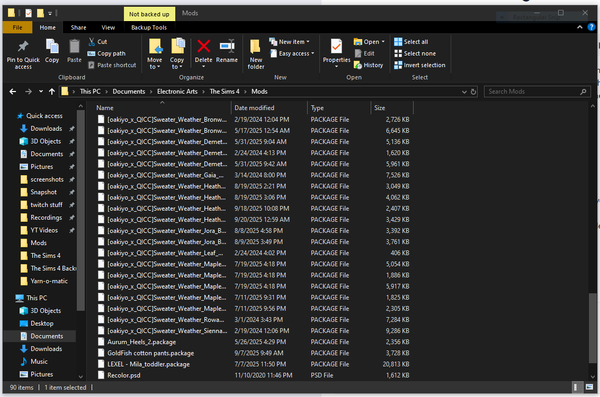600x397 pixels.
Task: Click Select none
Action: coord(415,54)
